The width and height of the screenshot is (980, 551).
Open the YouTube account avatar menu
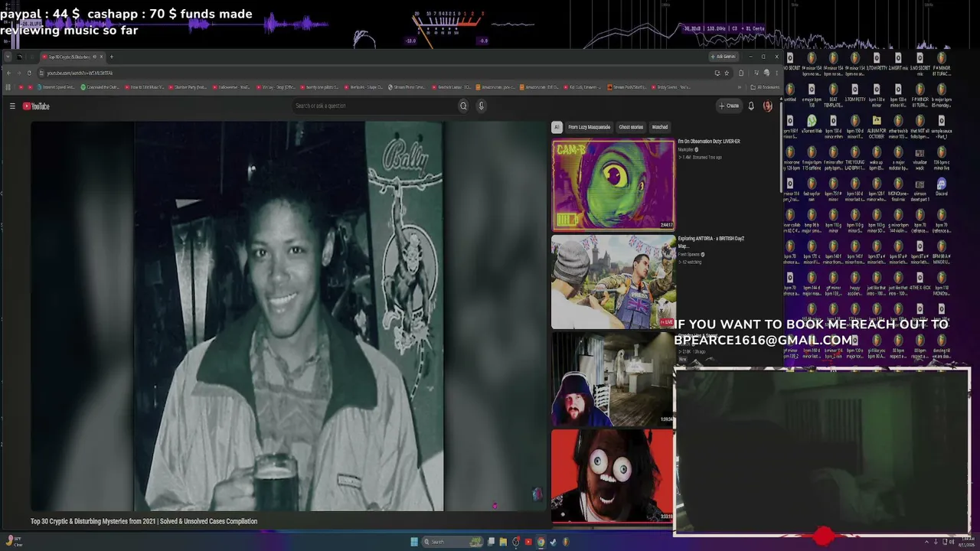click(x=767, y=106)
